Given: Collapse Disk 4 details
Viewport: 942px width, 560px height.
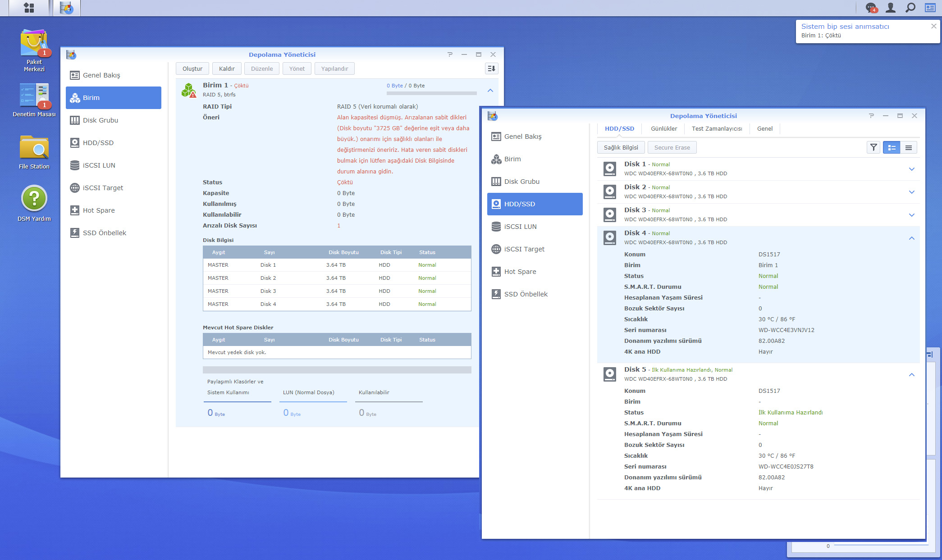Looking at the screenshot, I should pos(911,238).
